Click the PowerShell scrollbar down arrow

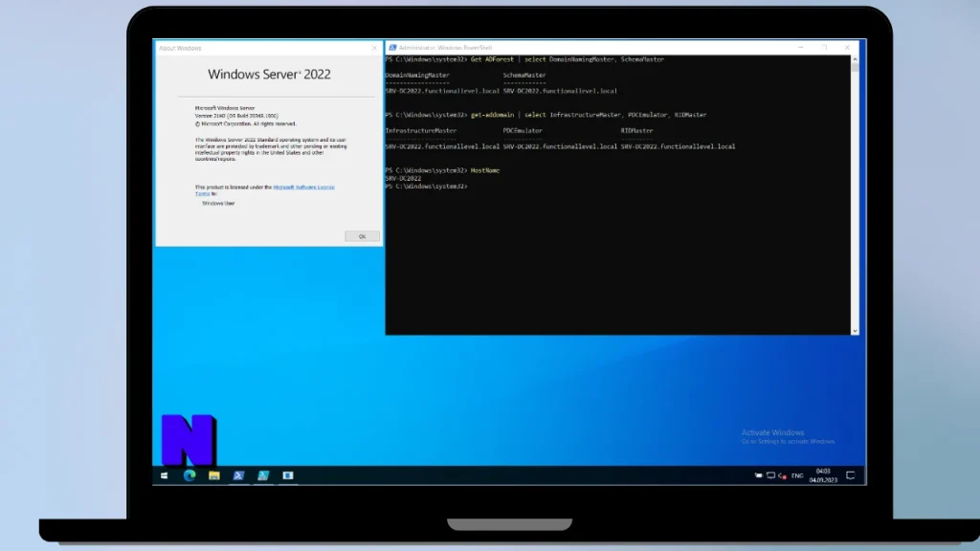pyautogui.click(x=855, y=330)
